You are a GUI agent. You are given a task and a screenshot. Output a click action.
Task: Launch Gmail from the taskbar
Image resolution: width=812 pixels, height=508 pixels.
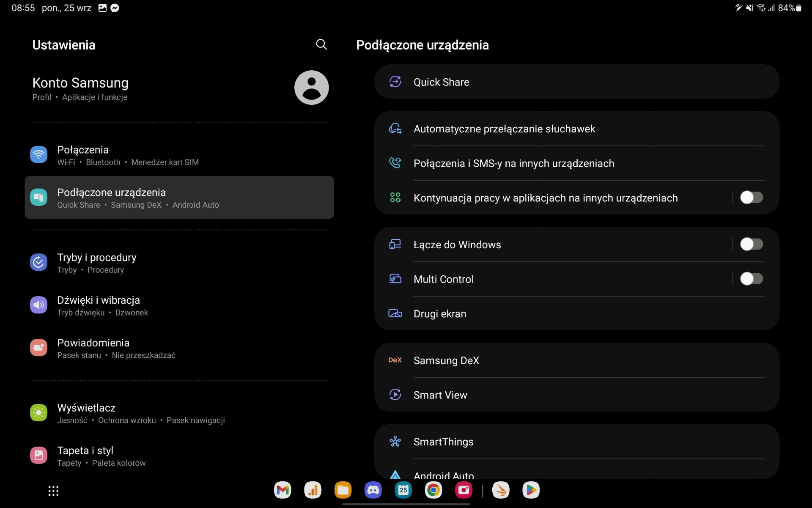(x=283, y=490)
